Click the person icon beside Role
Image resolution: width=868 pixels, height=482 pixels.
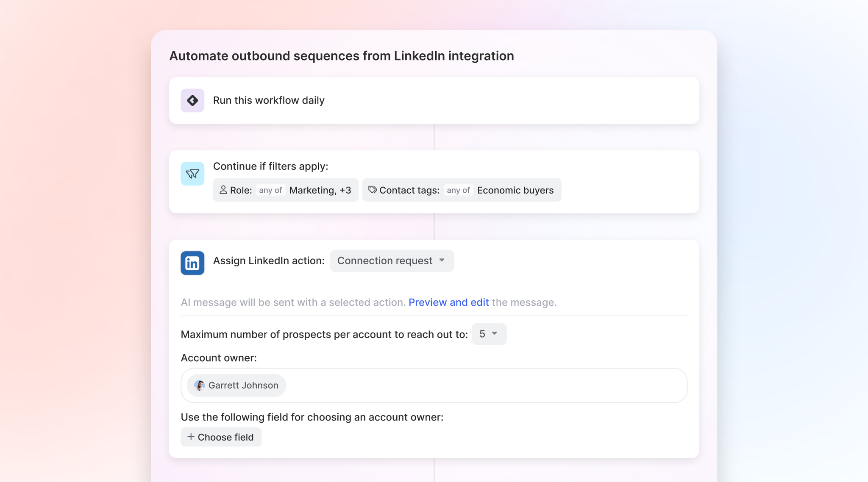tap(223, 190)
